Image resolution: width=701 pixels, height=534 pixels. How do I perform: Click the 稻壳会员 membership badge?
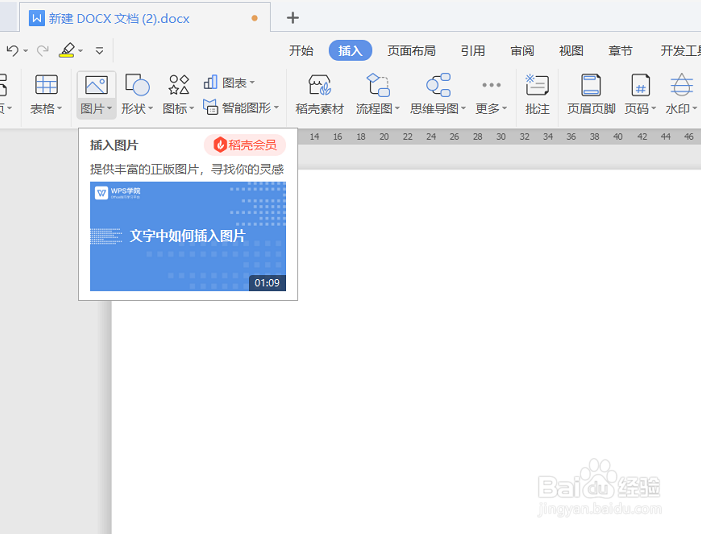click(245, 145)
